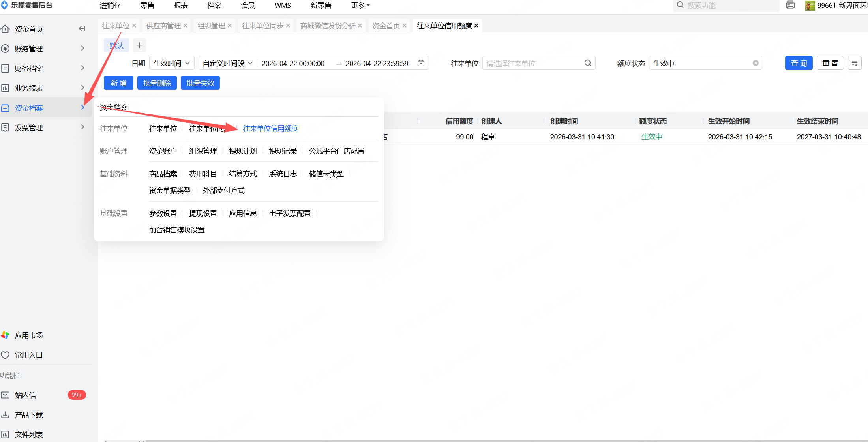Open column settings icon beside 重置
This screenshot has width=868, height=442.
tap(855, 63)
